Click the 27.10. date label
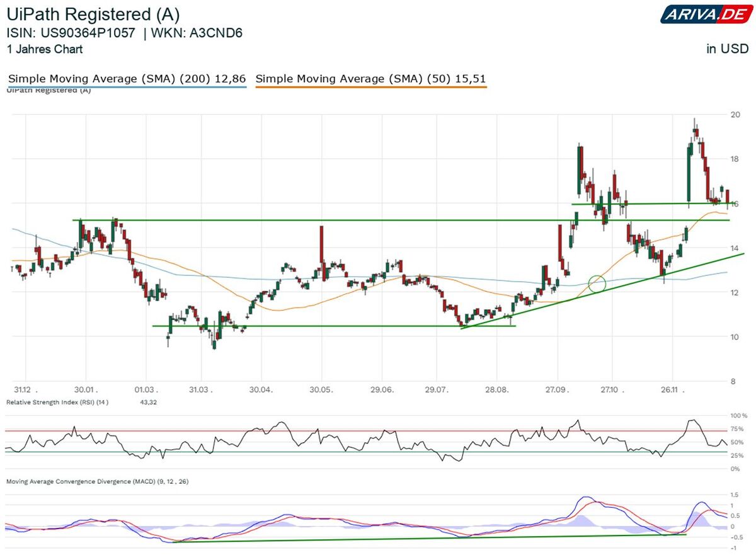The height and width of the screenshot is (555, 756). pyautogui.click(x=613, y=391)
